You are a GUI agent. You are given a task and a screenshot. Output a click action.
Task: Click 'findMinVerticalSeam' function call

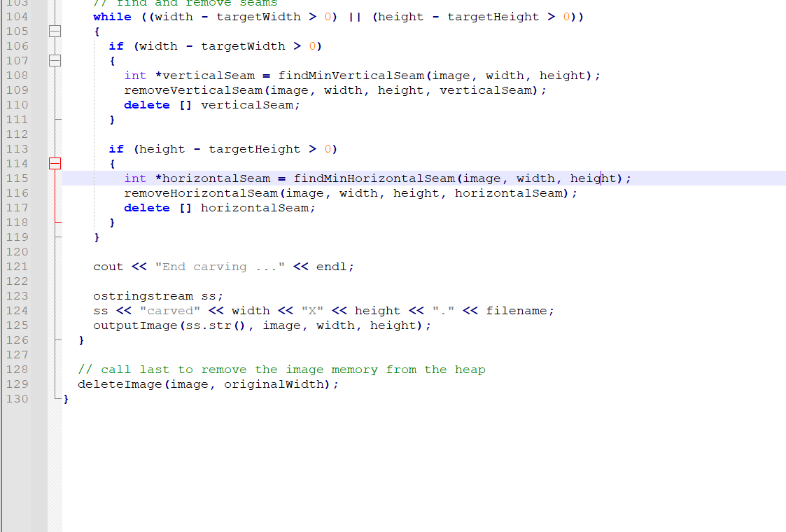[351, 76]
